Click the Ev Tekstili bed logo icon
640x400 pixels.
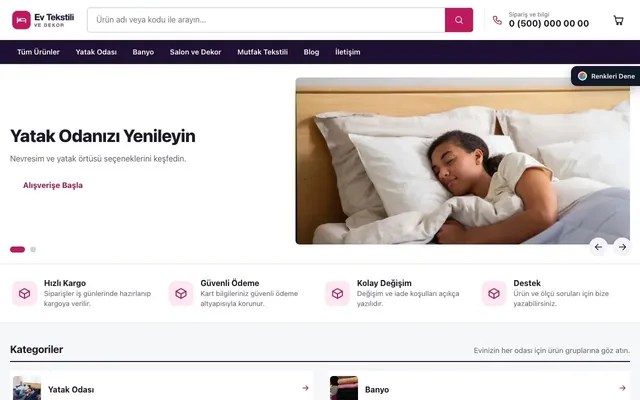(x=21, y=20)
